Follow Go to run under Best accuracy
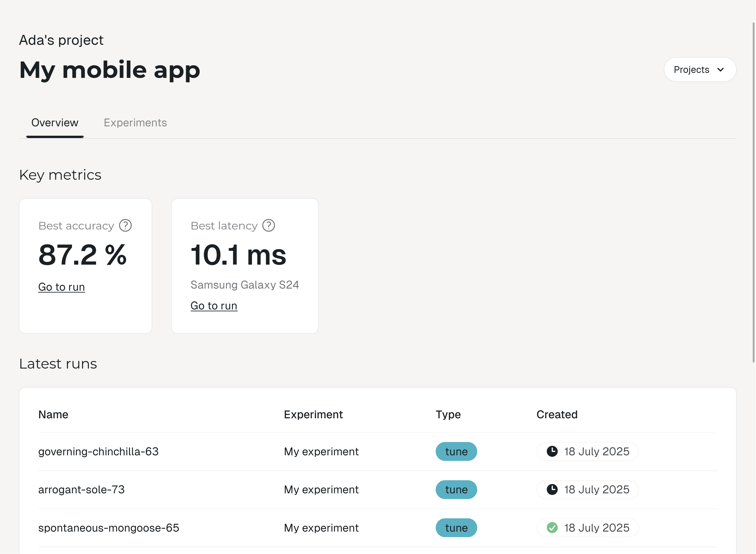This screenshot has width=756, height=554. [62, 287]
